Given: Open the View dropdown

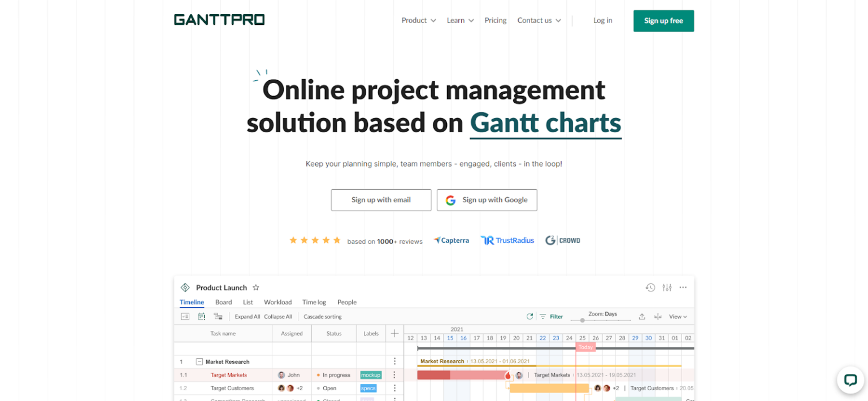Looking at the screenshot, I should 677,316.
